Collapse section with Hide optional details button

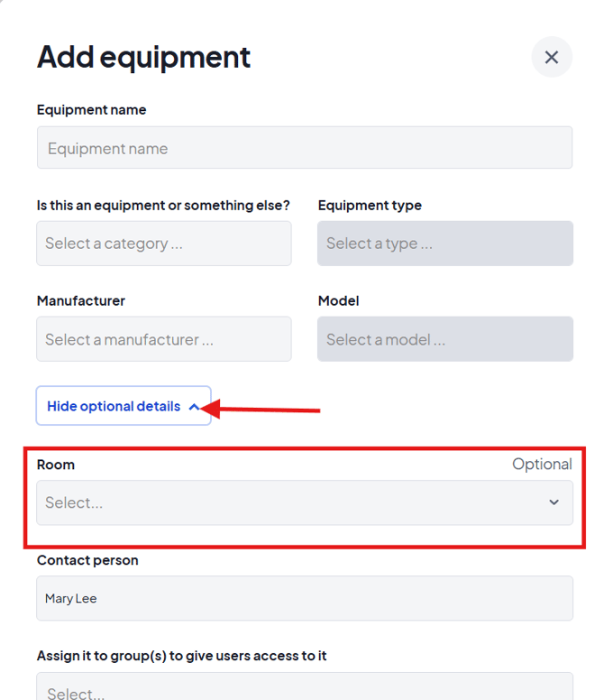pyautogui.click(x=123, y=406)
